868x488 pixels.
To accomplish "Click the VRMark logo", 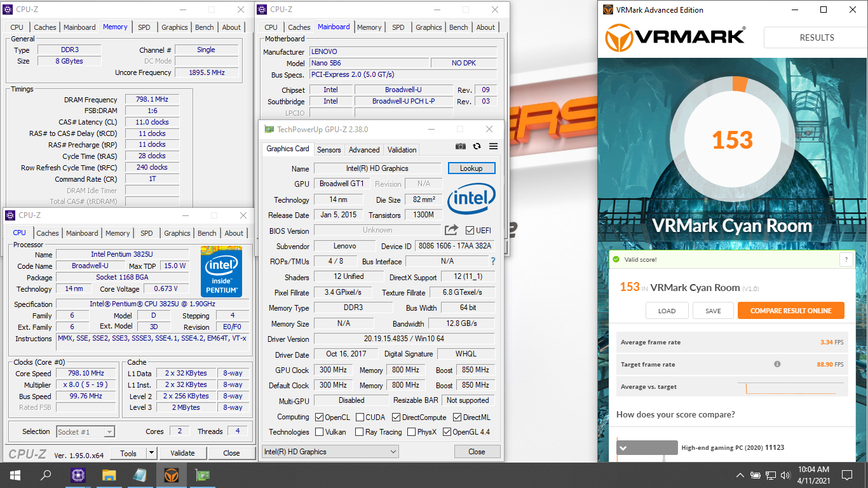I will pyautogui.click(x=675, y=37).
